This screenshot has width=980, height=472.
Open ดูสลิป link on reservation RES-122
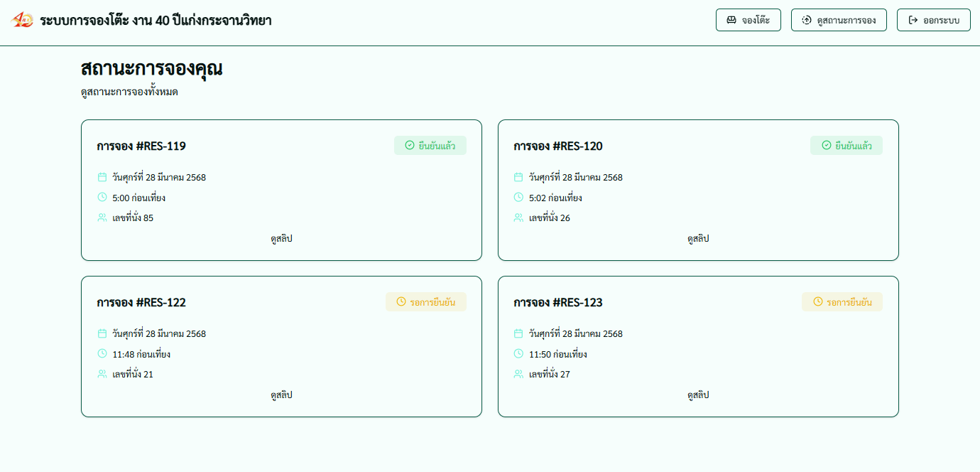281,395
